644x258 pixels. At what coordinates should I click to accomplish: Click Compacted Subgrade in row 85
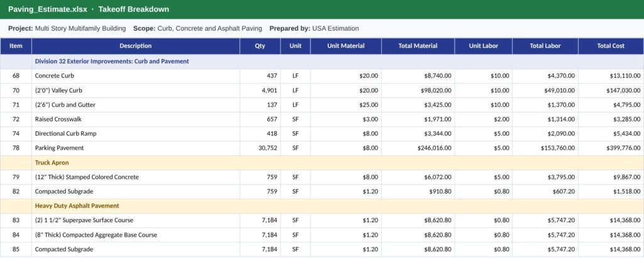point(136,249)
